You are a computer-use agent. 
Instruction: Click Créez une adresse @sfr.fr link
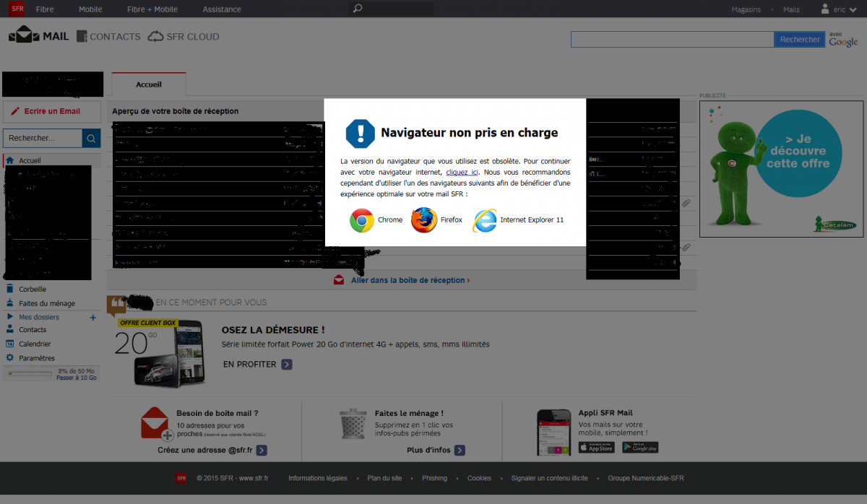[212, 450]
